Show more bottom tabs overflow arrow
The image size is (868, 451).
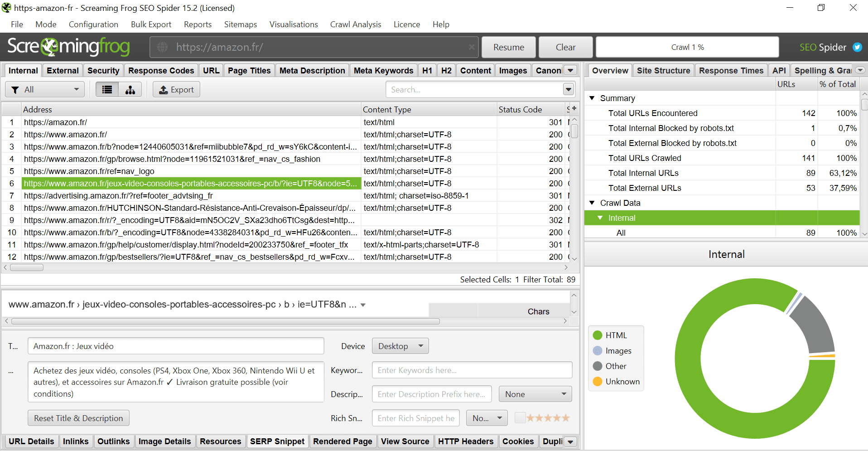571,441
